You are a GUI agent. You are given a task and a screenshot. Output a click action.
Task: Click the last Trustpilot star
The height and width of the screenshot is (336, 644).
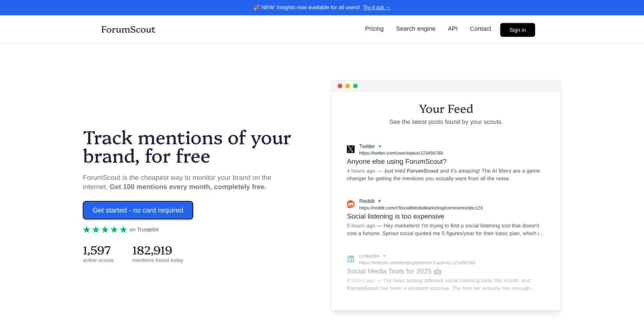coord(124,229)
